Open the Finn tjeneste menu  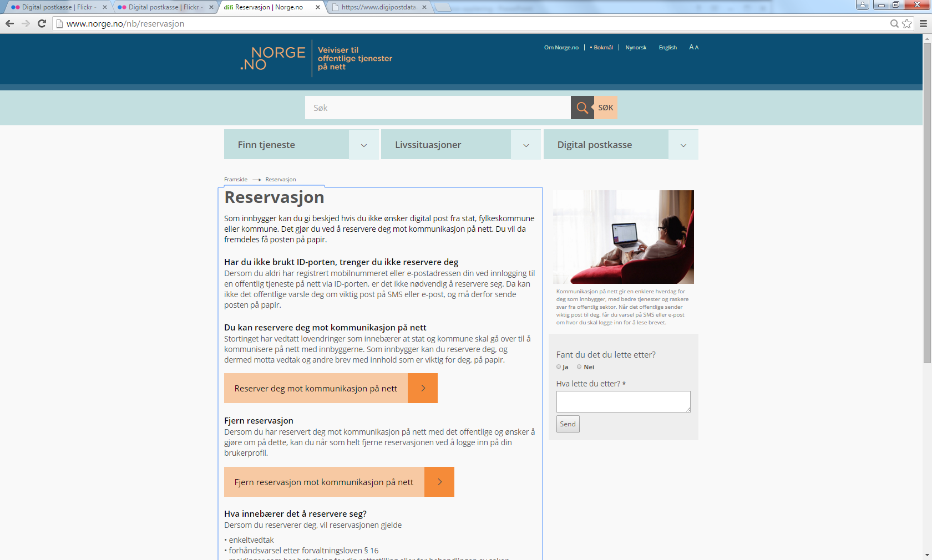pos(286,145)
